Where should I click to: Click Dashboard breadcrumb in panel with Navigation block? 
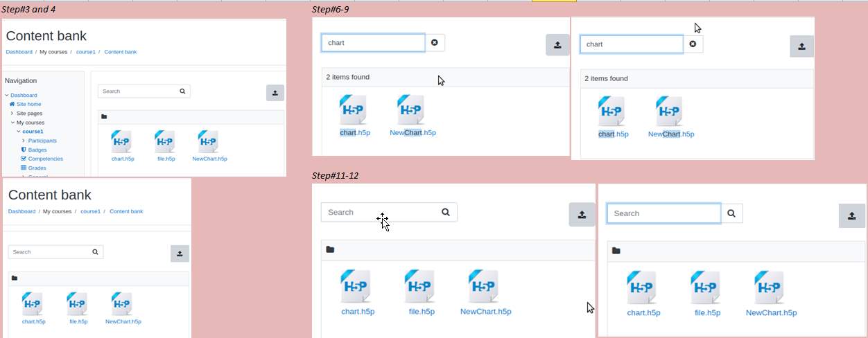(19, 52)
